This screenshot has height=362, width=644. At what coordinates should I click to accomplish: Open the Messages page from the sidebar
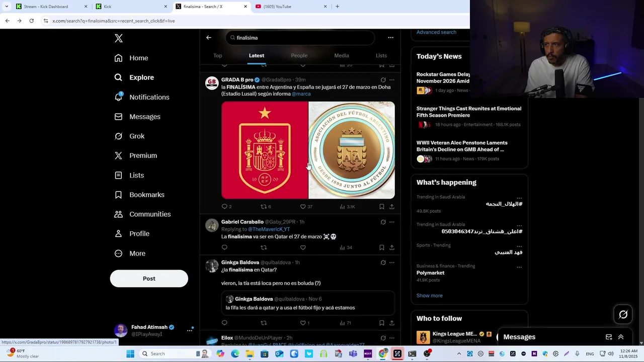click(137, 117)
